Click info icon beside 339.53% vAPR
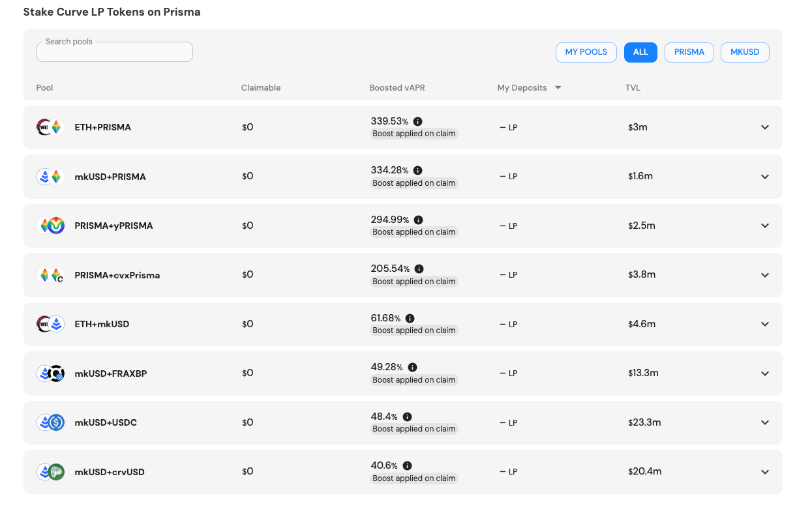 click(x=418, y=121)
